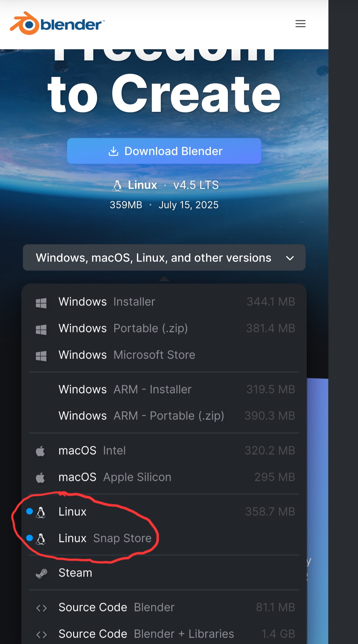Select macOS Apple Silicon download
Screen dimensions: 358x644
[164, 477]
